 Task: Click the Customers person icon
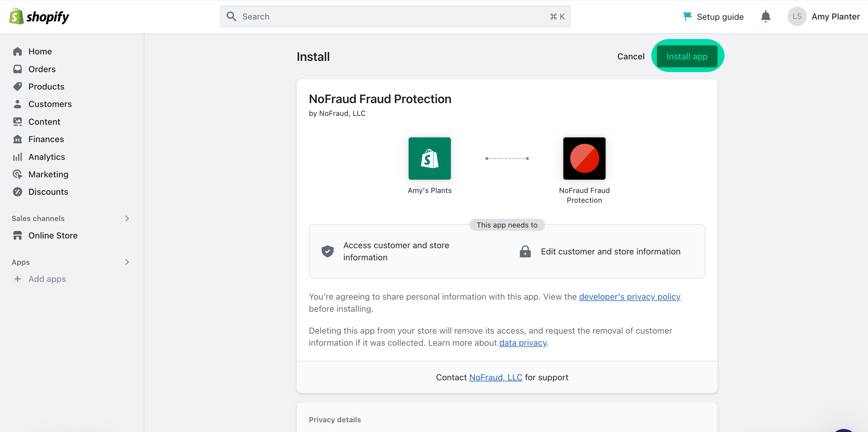tap(18, 104)
